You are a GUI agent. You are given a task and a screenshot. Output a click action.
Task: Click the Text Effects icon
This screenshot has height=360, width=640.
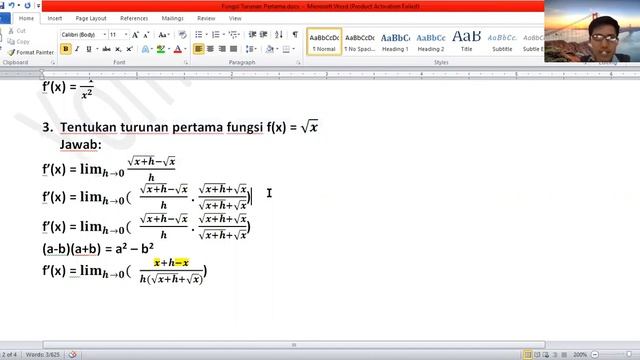pos(145,49)
